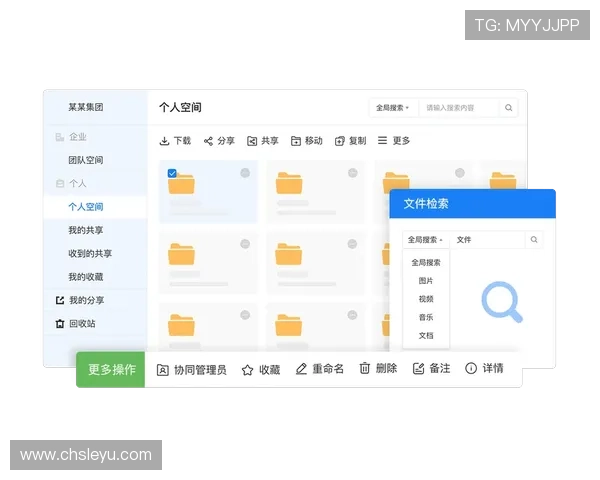This screenshot has height=480, width=600.
Task: Click the 重命名 text label
Action: pyautogui.click(x=328, y=369)
